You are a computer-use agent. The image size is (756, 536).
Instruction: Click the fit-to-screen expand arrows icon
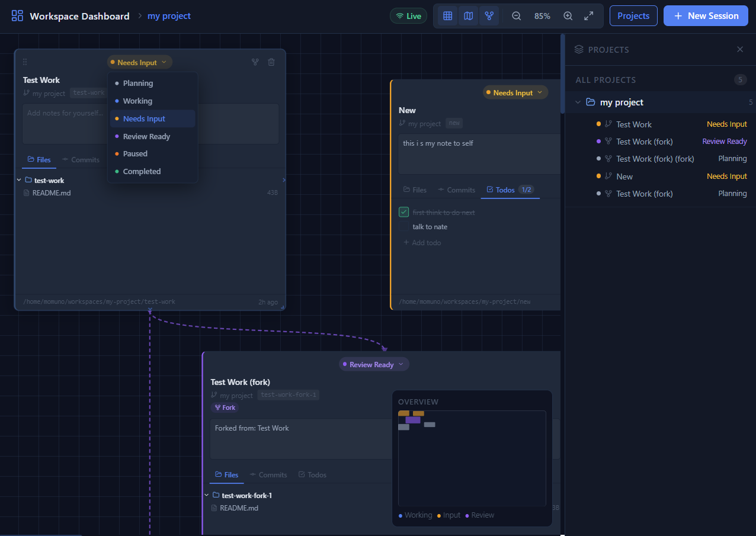pos(589,16)
